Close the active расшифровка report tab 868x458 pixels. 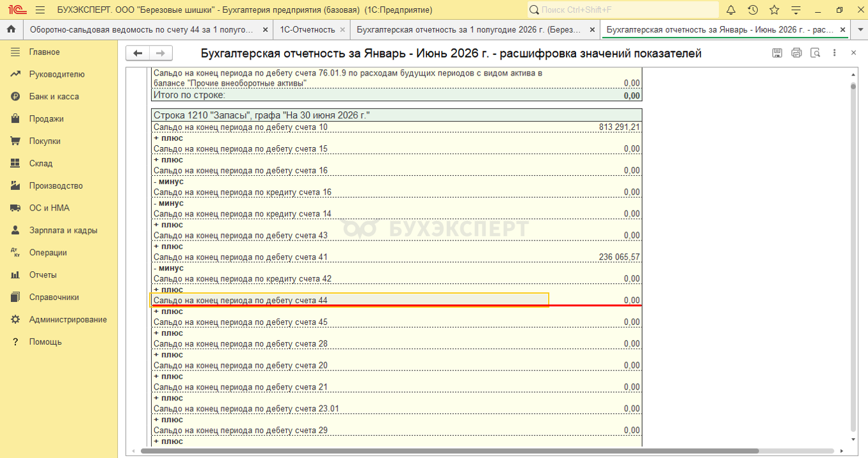tap(842, 30)
